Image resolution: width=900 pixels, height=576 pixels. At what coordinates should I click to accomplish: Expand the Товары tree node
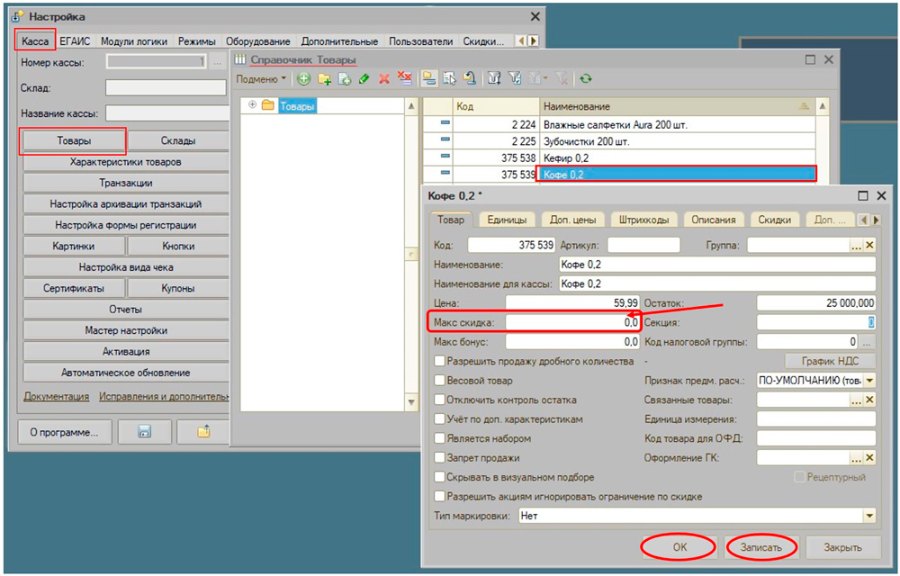(252, 105)
